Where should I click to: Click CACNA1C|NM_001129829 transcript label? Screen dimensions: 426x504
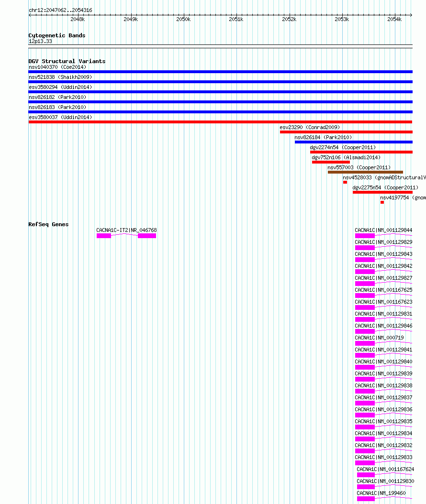[383, 241]
